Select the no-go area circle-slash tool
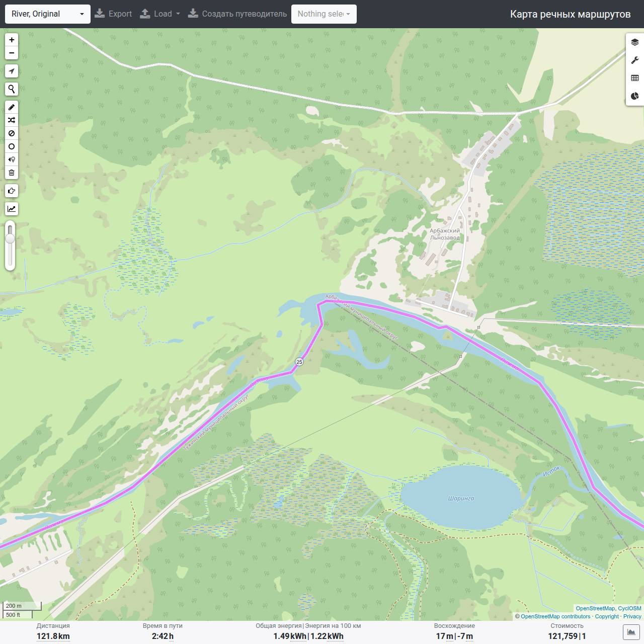Viewport: 644px width, 644px height. 12,133
